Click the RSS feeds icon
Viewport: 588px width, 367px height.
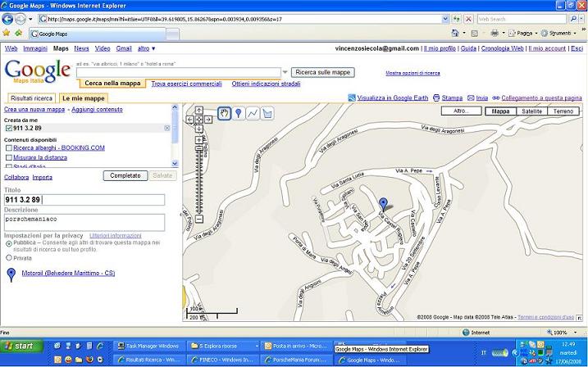coord(474,34)
